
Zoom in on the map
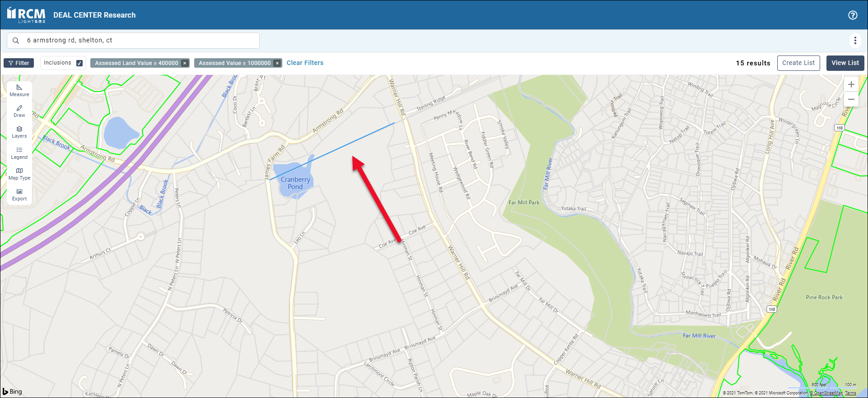851,84
